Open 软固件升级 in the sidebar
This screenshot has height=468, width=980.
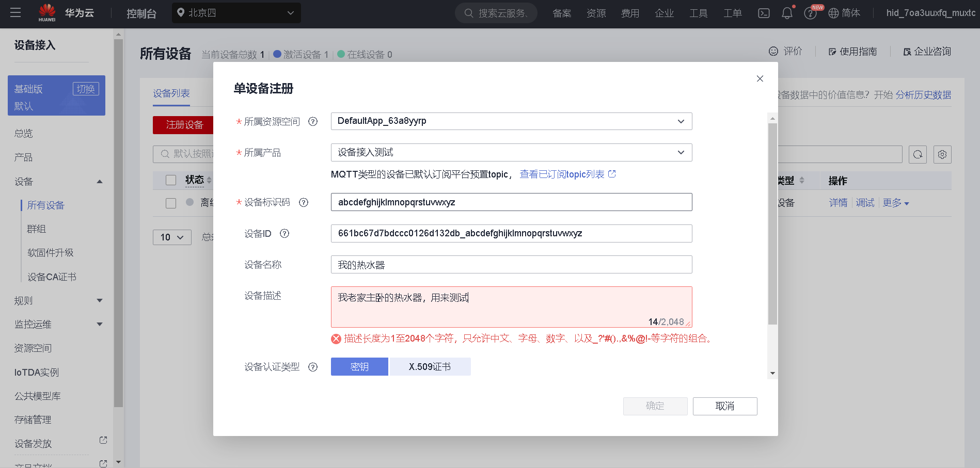click(51, 253)
